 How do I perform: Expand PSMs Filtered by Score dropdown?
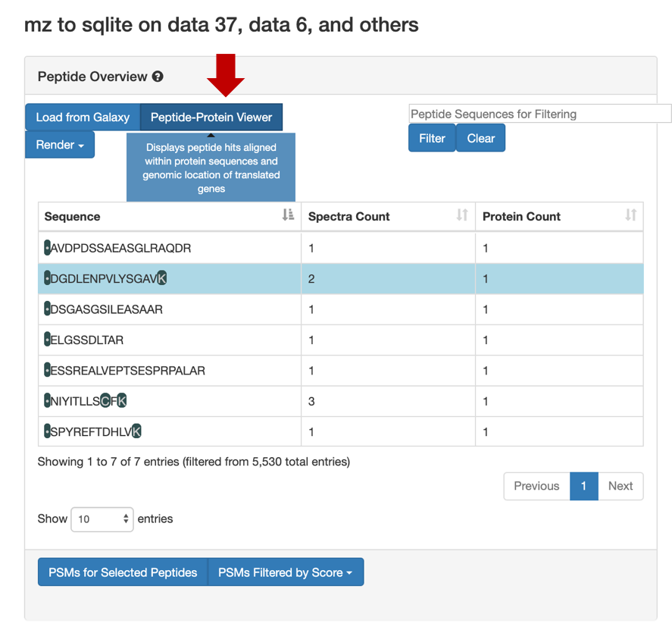tap(286, 572)
